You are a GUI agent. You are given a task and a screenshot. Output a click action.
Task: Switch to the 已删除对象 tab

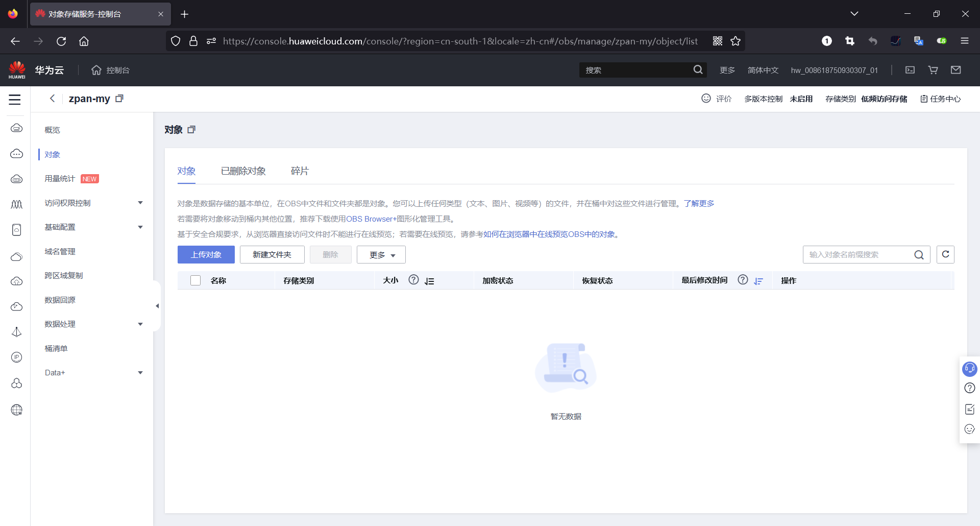click(x=243, y=171)
